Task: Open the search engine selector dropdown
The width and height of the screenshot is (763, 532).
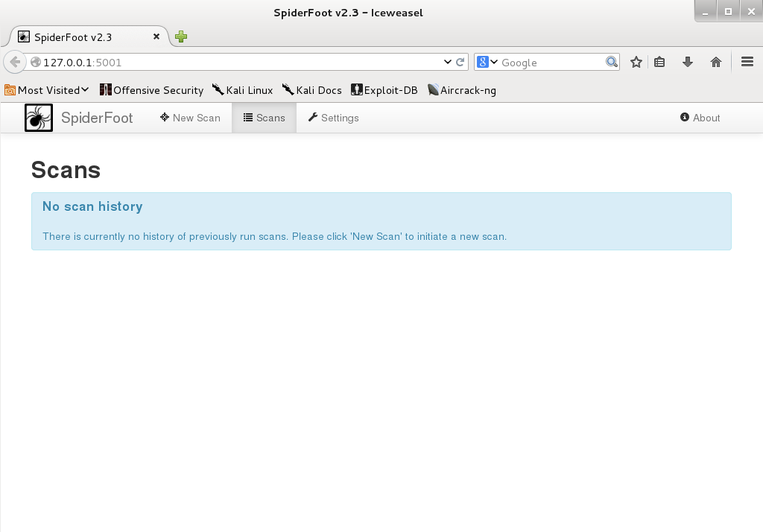Action: (x=487, y=63)
